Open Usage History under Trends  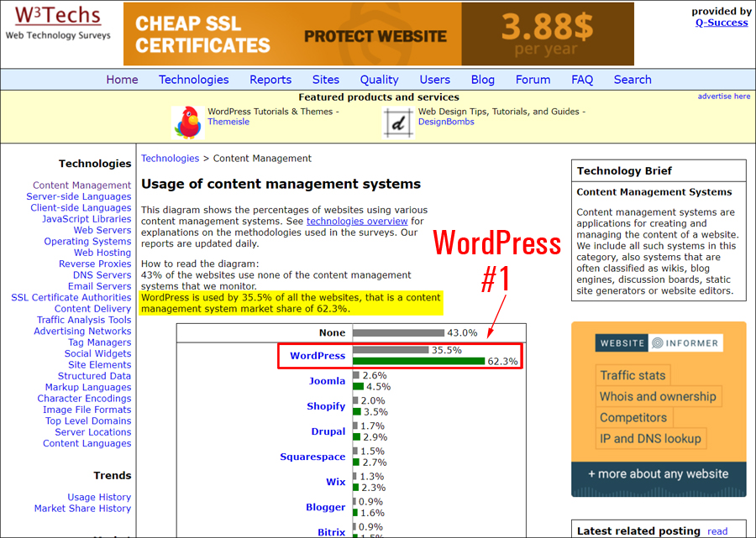99,497
